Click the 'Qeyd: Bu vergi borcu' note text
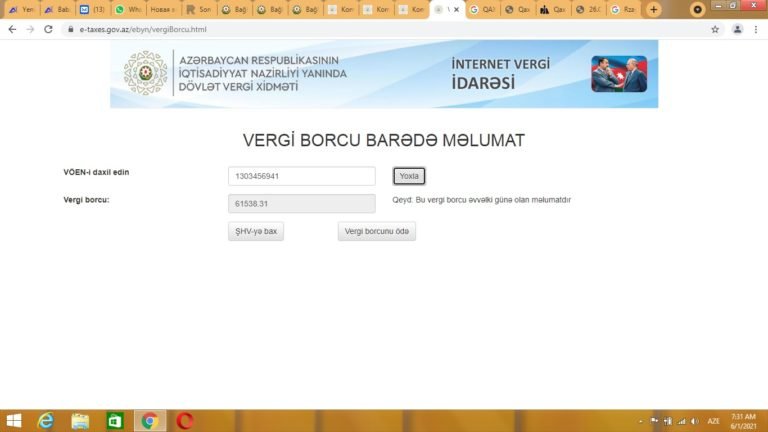The height and width of the screenshot is (432, 768). click(x=481, y=200)
